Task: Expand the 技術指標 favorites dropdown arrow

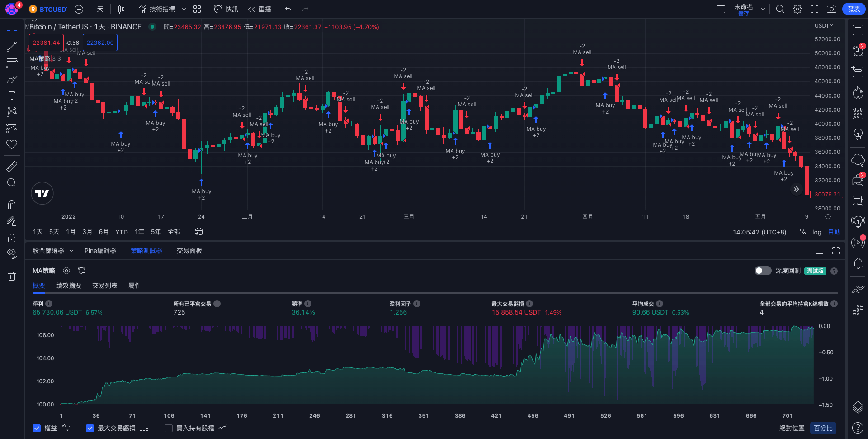Action: tap(184, 9)
